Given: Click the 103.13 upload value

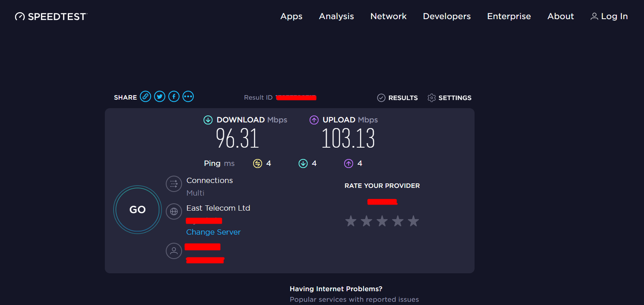Looking at the screenshot, I should tap(348, 138).
